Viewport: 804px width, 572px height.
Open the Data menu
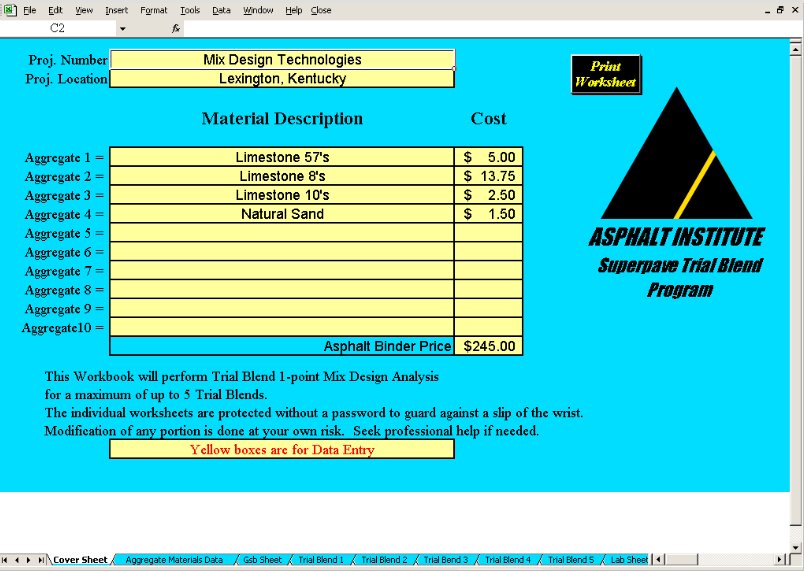pyautogui.click(x=221, y=10)
